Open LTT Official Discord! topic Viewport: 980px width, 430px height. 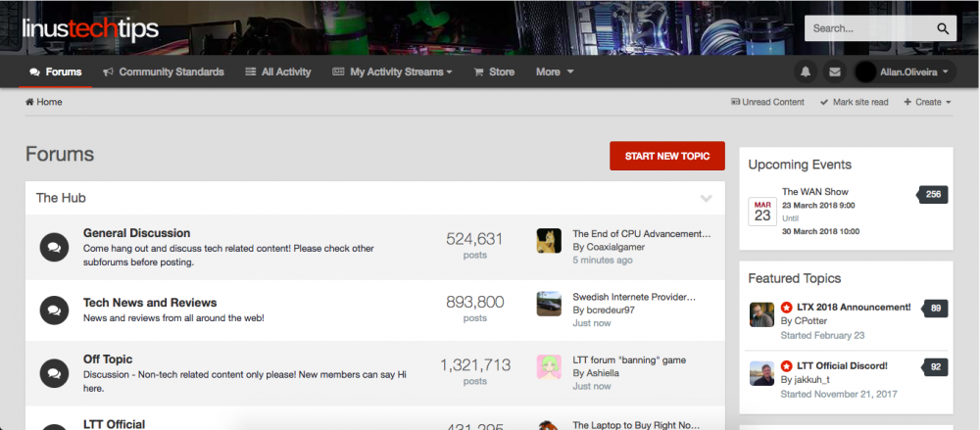[x=843, y=366]
